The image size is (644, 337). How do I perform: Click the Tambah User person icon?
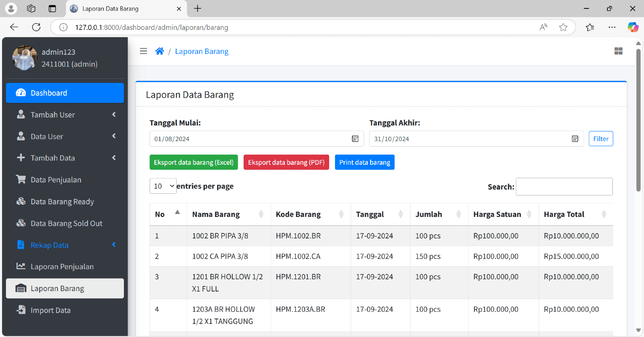[21, 114]
